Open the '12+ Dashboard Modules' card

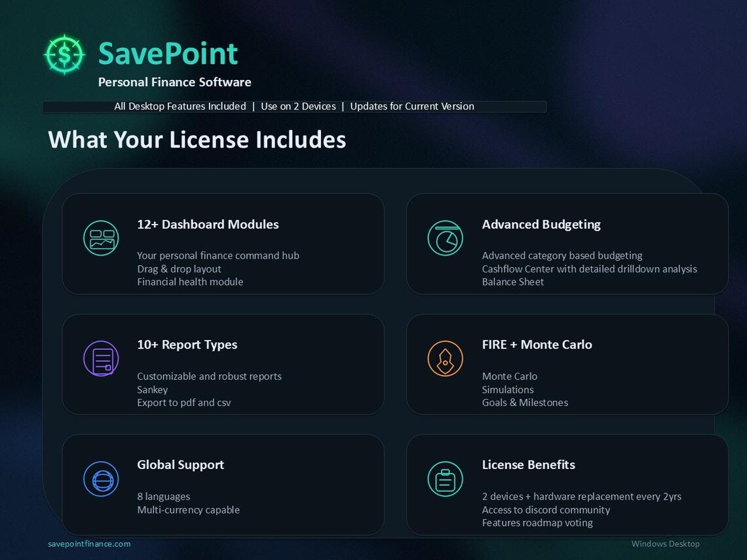208,224
